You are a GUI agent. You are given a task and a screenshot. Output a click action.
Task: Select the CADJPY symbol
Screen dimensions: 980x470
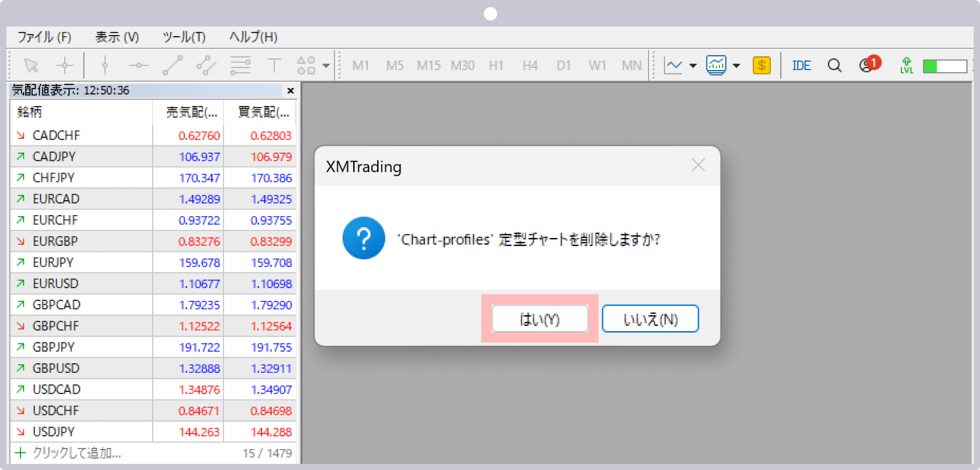tap(54, 156)
